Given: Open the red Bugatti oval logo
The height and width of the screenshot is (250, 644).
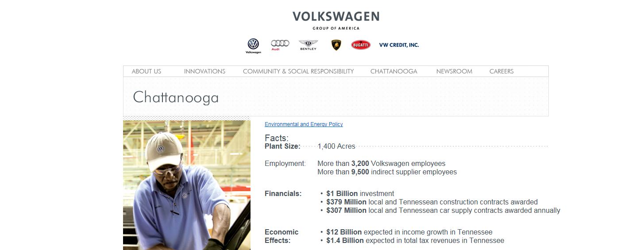Looking at the screenshot, I should tap(361, 45).
